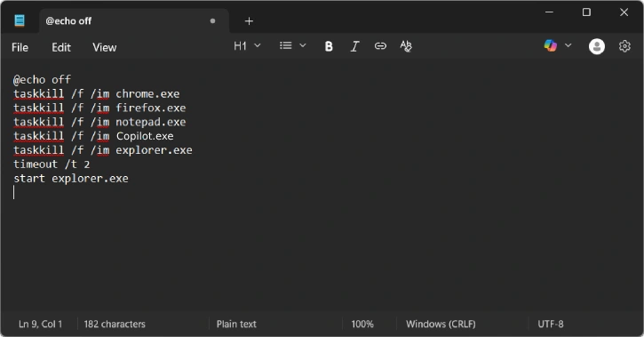Click 'Plain text' format indicator
The height and width of the screenshot is (337, 644).
pyautogui.click(x=236, y=324)
